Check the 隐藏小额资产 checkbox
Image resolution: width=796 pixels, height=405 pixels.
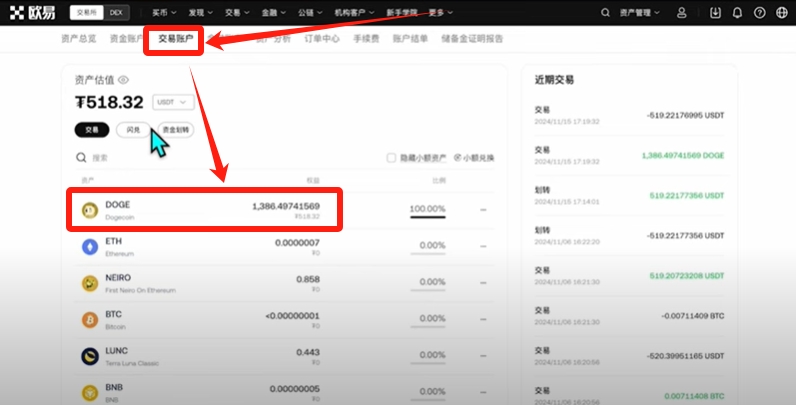[x=391, y=158]
